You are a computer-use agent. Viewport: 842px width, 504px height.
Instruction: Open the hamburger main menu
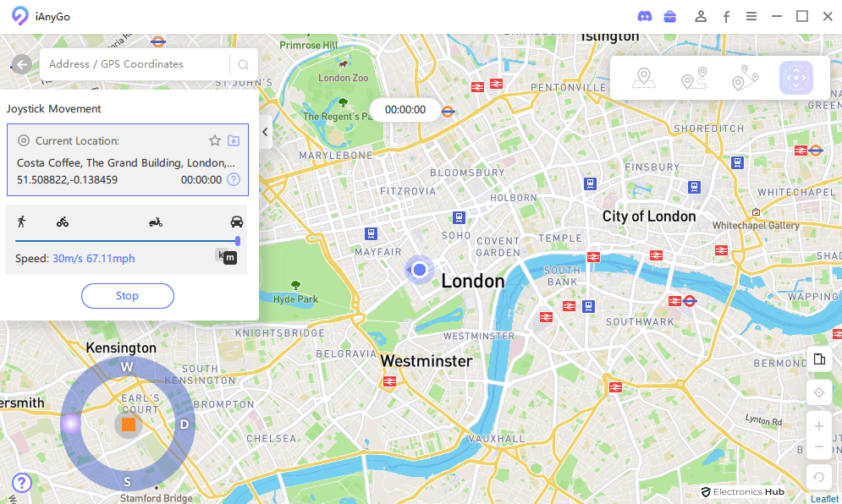click(x=751, y=17)
